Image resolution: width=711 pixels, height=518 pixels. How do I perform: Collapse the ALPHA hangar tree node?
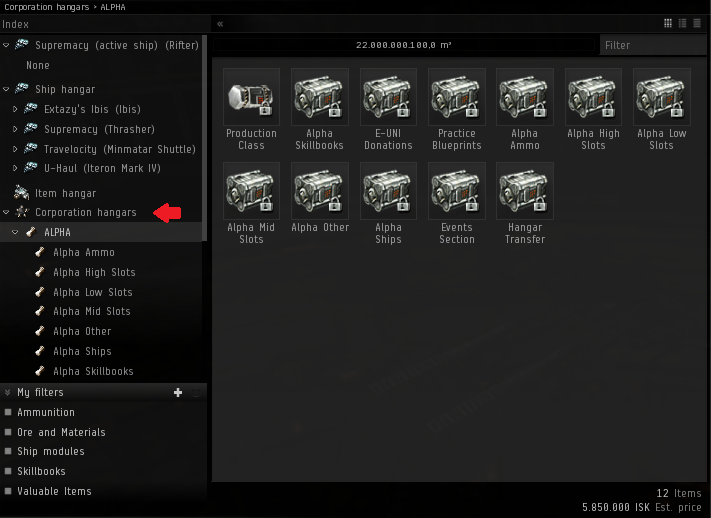[x=16, y=232]
